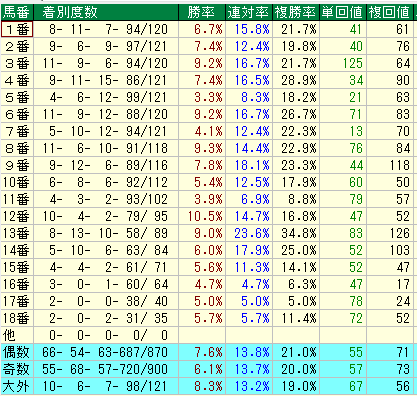Click record 8- 11- 7- 94/120

[106, 29]
